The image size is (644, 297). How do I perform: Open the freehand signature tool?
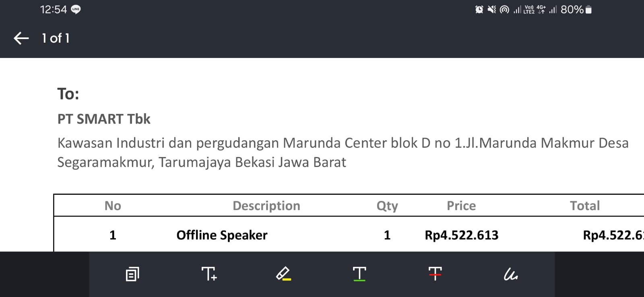tap(510, 274)
